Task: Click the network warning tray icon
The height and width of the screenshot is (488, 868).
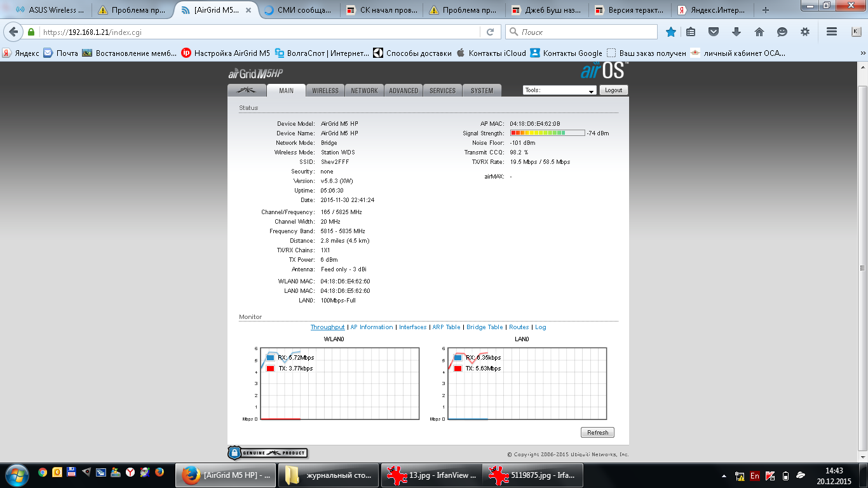Action: point(740,475)
